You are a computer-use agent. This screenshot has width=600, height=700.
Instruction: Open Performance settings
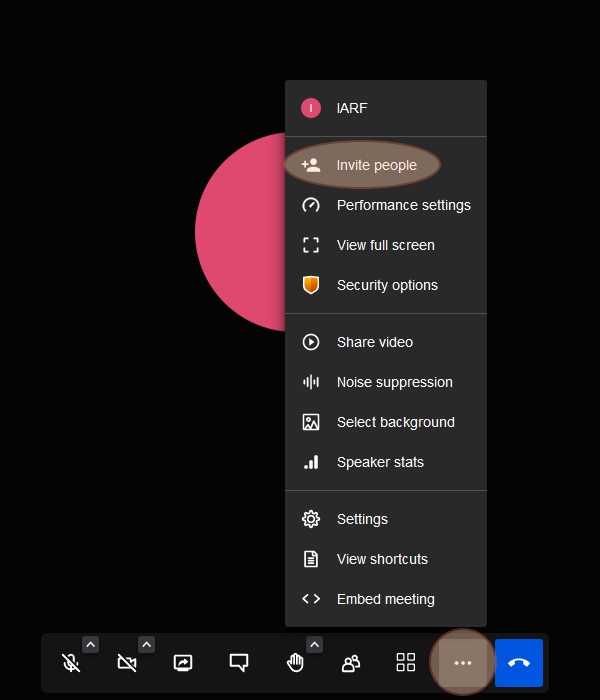[403, 205]
